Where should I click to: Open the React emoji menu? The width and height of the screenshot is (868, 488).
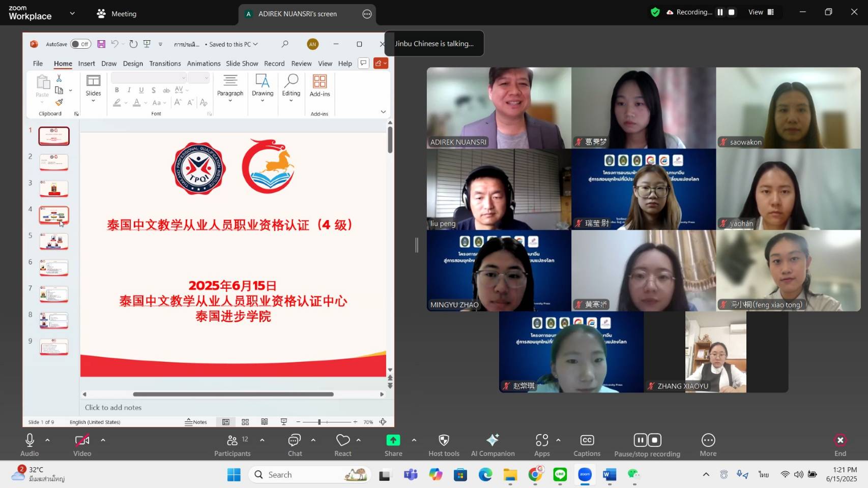point(343,444)
